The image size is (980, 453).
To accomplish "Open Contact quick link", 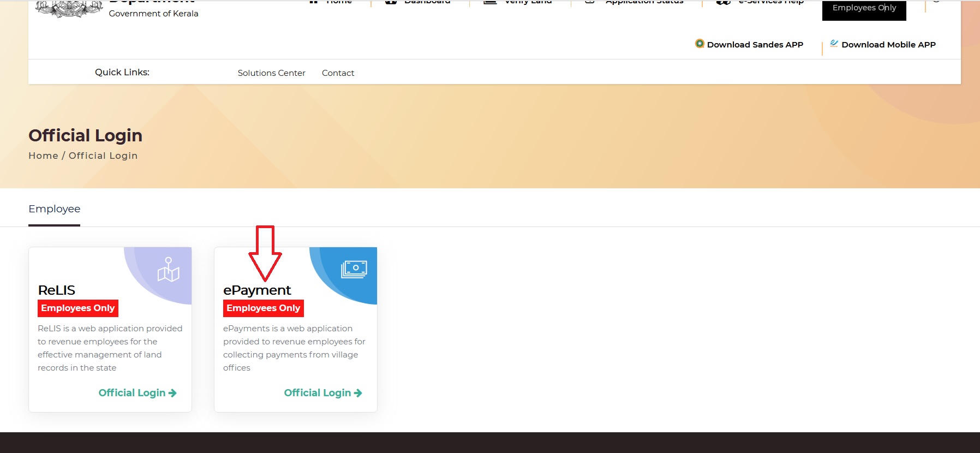I will tap(338, 73).
